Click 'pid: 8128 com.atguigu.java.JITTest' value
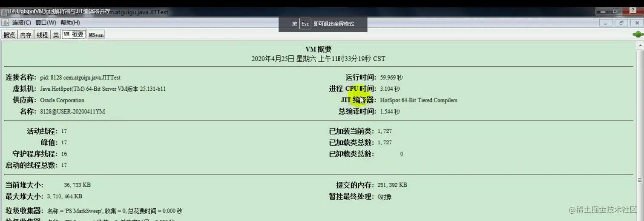Screen dimensions: 644x221 click(x=80, y=77)
